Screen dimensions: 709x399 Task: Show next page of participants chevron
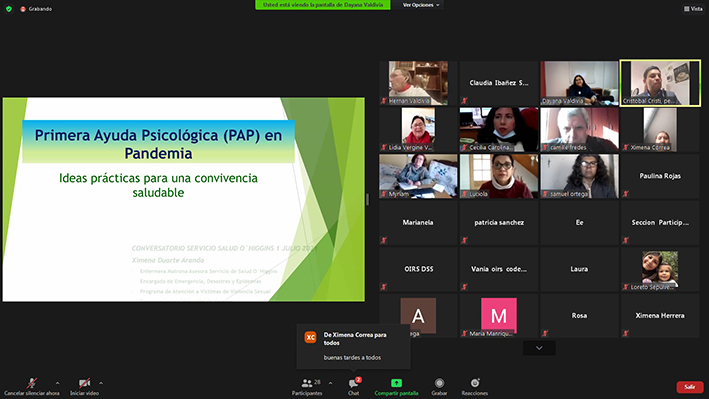point(539,348)
